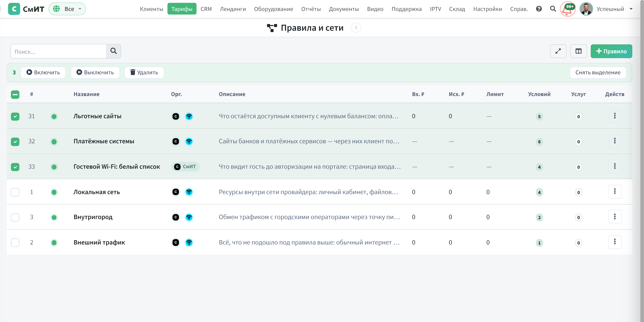Show info about Правила и сети
The height and width of the screenshot is (322, 644).
click(356, 27)
